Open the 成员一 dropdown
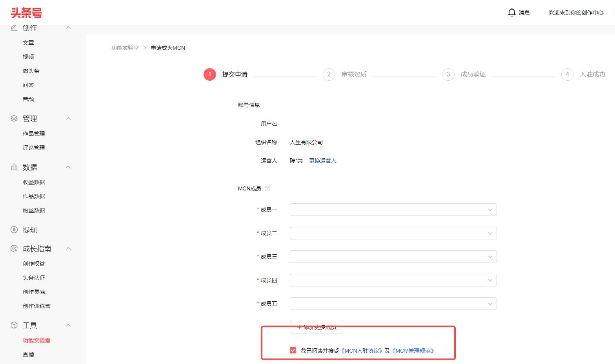The image size is (615, 364). (x=393, y=210)
